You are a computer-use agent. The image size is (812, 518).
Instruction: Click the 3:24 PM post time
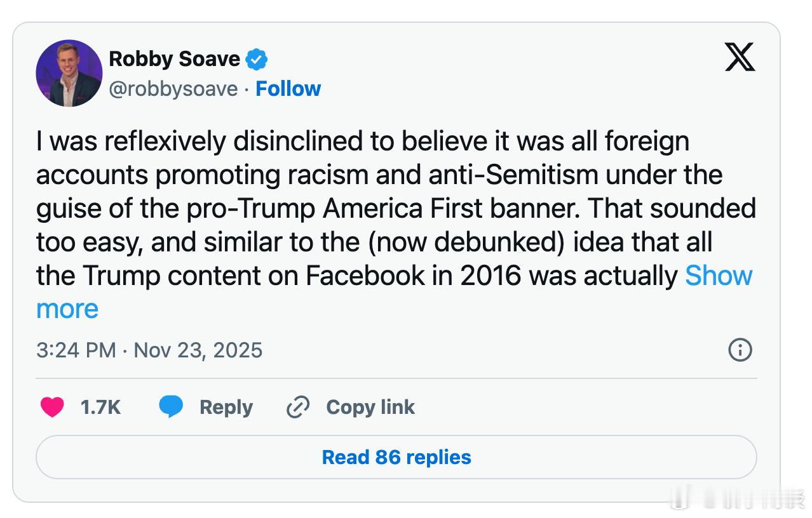pyautogui.click(x=76, y=350)
